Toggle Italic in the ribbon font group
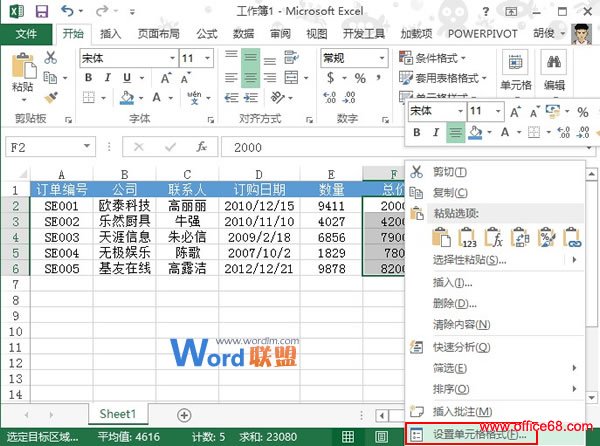Viewport: 600px width, 446px height. point(108,78)
